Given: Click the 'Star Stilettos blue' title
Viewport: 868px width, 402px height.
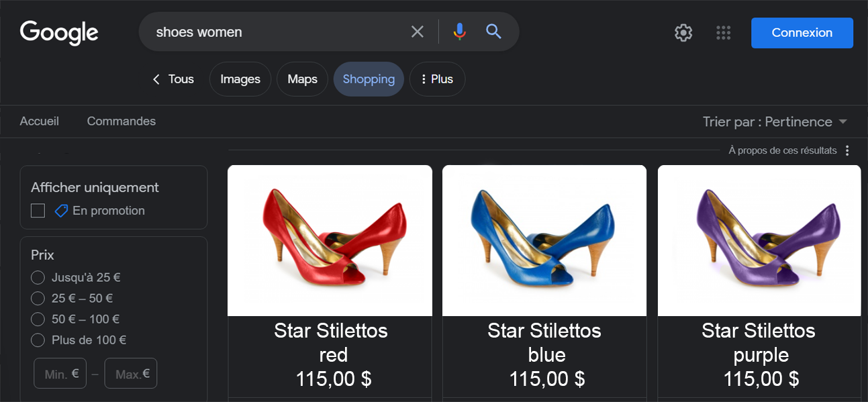Looking at the screenshot, I should click(x=544, y=342).
